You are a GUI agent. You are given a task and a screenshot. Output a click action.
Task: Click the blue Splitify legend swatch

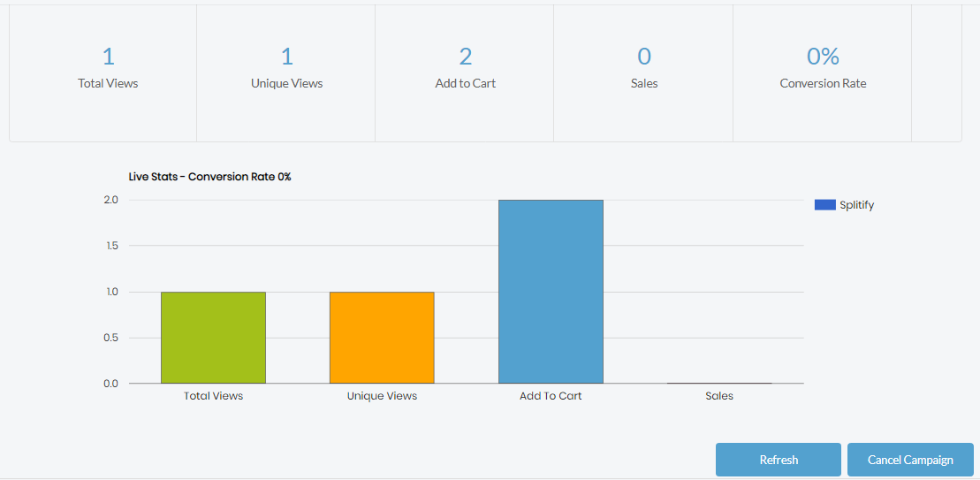pyautogui.click(x=825, y=205)
